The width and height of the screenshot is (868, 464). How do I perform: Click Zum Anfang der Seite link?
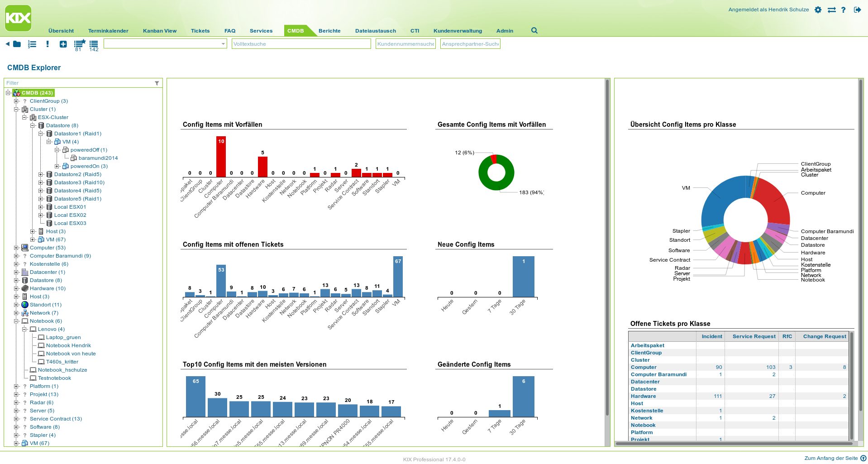coord(831,458)
